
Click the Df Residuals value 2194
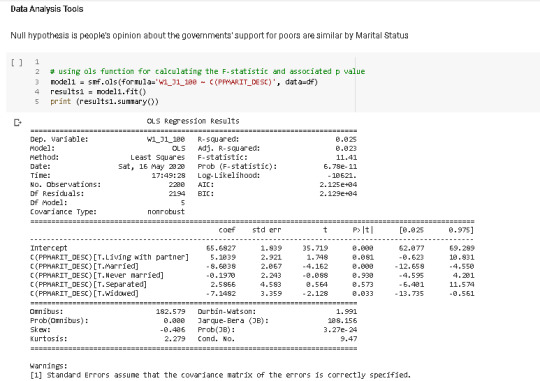click(x=177, y=193)
